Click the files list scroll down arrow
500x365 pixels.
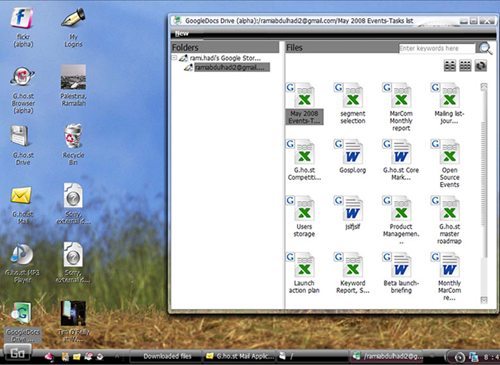484,300
